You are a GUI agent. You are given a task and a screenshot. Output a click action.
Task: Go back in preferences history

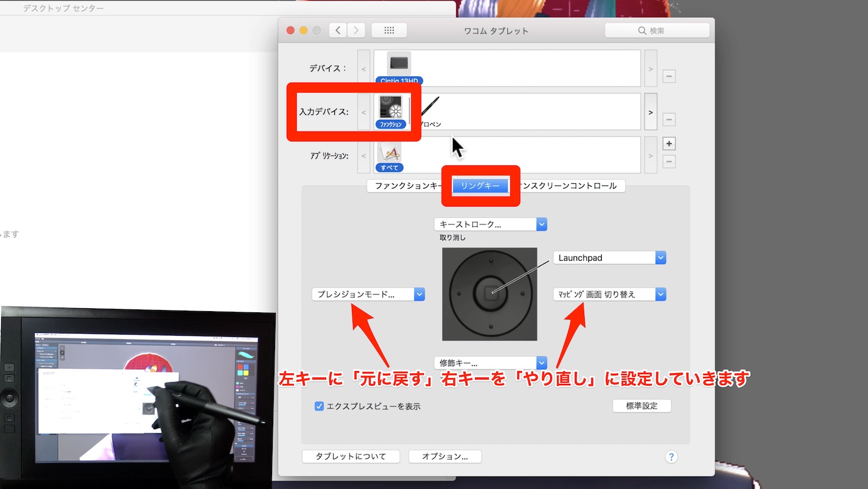click(338, 31)
